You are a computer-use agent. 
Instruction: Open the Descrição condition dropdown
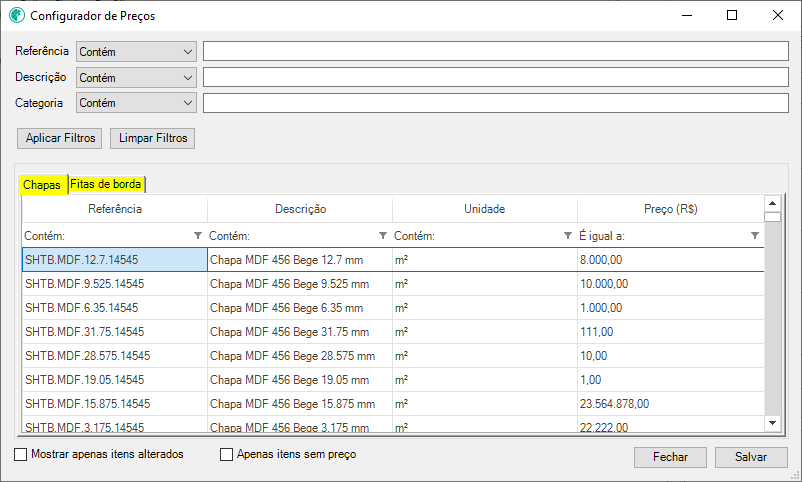pyautogui.click(x=137, y=78)
